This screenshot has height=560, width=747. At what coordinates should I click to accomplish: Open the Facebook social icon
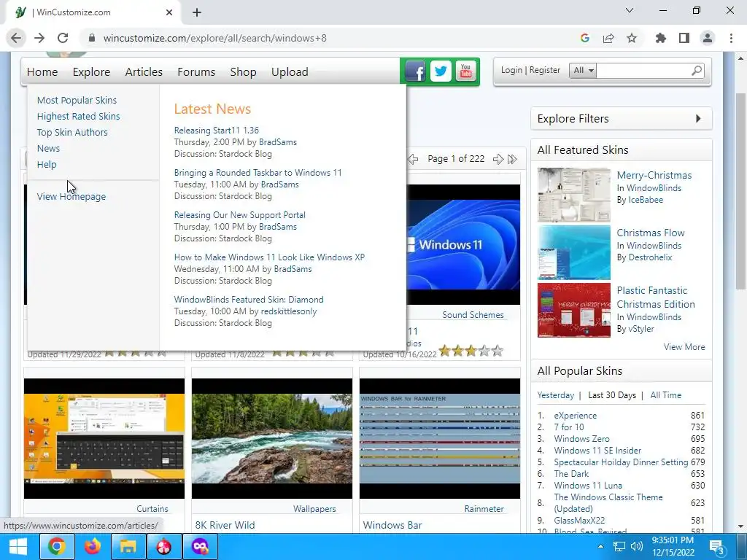pyautogui.click(x=415, y=72)
